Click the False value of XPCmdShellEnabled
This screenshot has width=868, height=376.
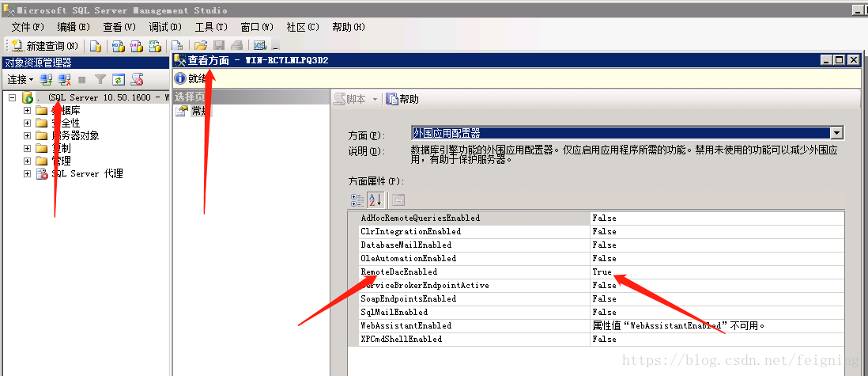604,339
